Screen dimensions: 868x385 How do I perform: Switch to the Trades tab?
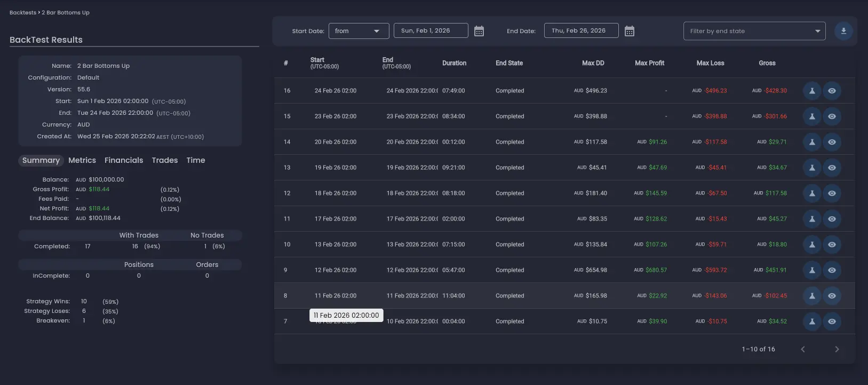pyautogui.click(x=165, y=160)
